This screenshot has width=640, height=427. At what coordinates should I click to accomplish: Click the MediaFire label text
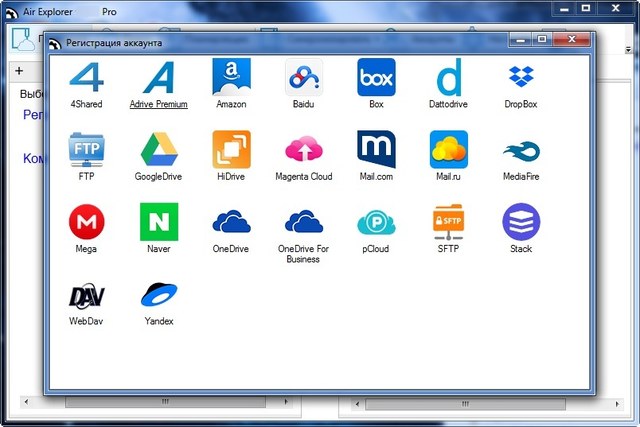point(521,176)
